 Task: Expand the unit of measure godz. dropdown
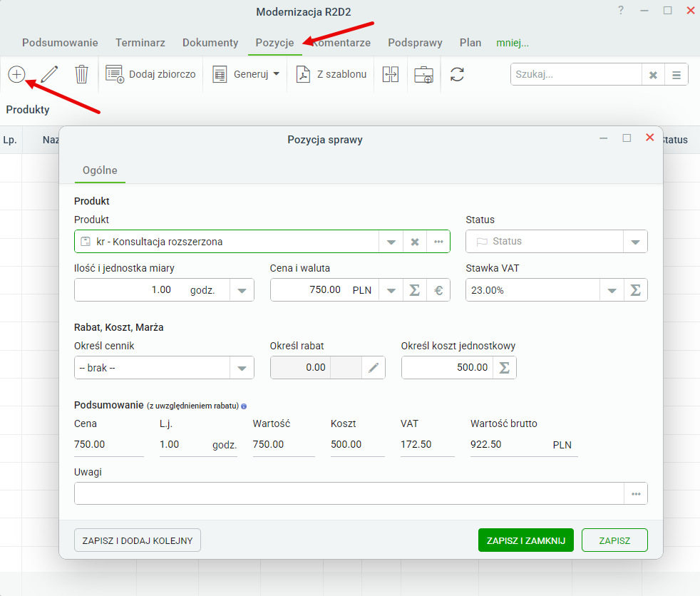(x=242, y=290)
